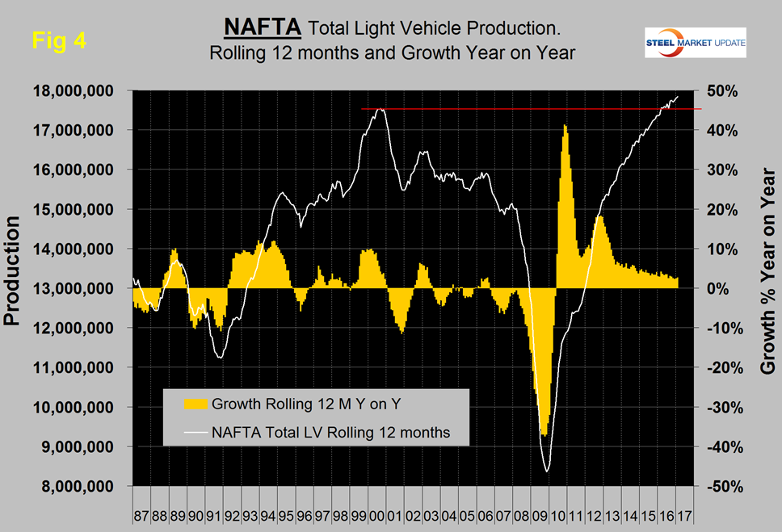Select the 'NAFTA Total LV Rolling 12 months' legend label
782x532 pixels.
(x=341, y=433)
